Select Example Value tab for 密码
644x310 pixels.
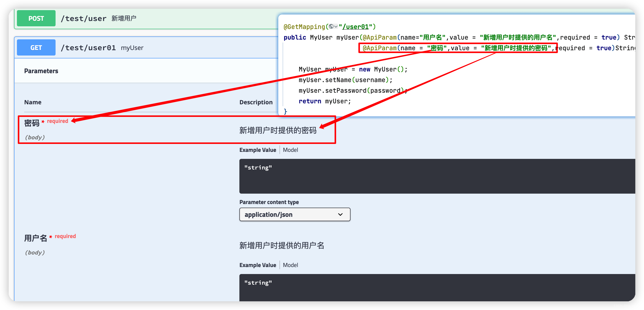[258, 150]
